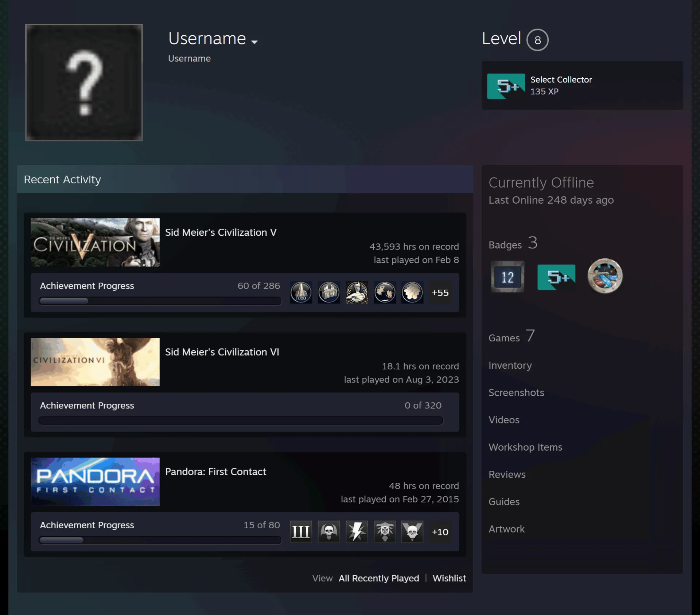Click the 5+ collector badge under Badges
This screenshot has height=615, width=700.
(x=556, y=277)
